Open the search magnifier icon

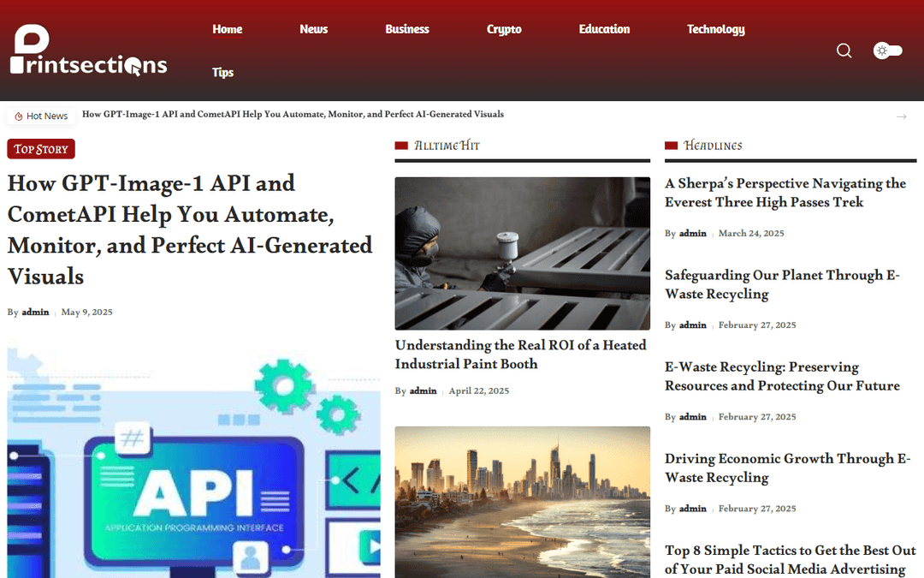coord(844,51)
